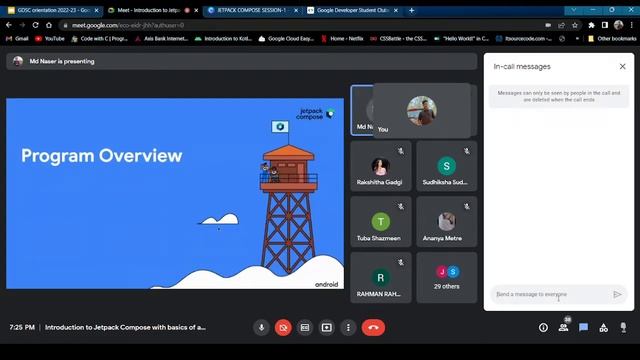
Task: Click the meeting title 'Introduction to Jetpack Compose'
Action: (x=125, y=327)
